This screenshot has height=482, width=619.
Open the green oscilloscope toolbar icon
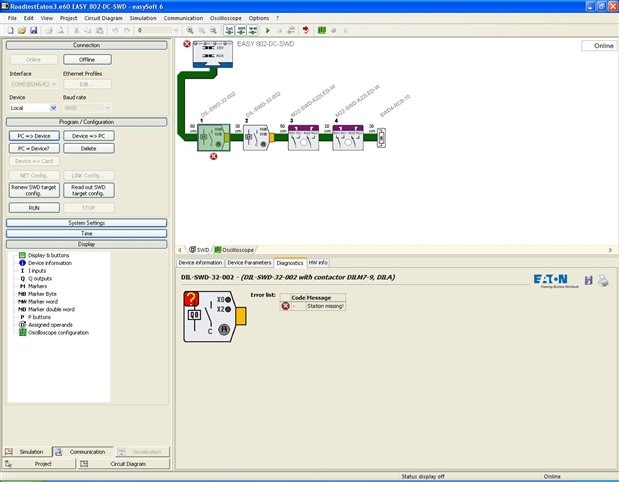pos(322,30)
